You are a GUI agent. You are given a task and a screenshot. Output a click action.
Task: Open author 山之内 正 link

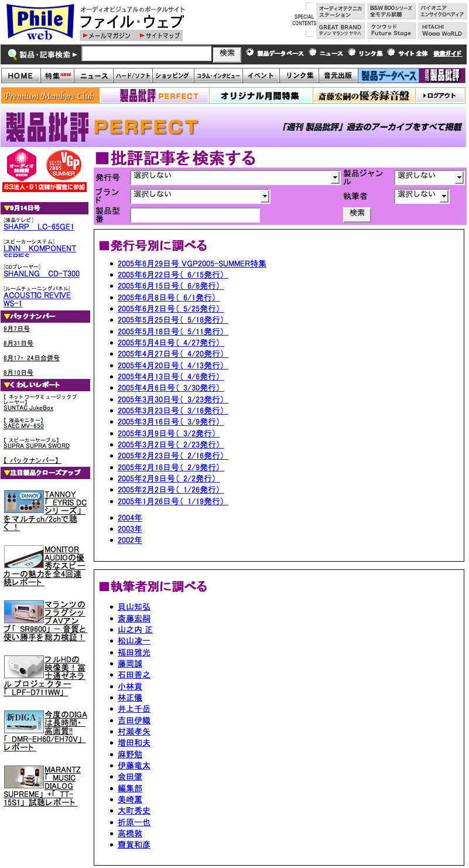135,630
